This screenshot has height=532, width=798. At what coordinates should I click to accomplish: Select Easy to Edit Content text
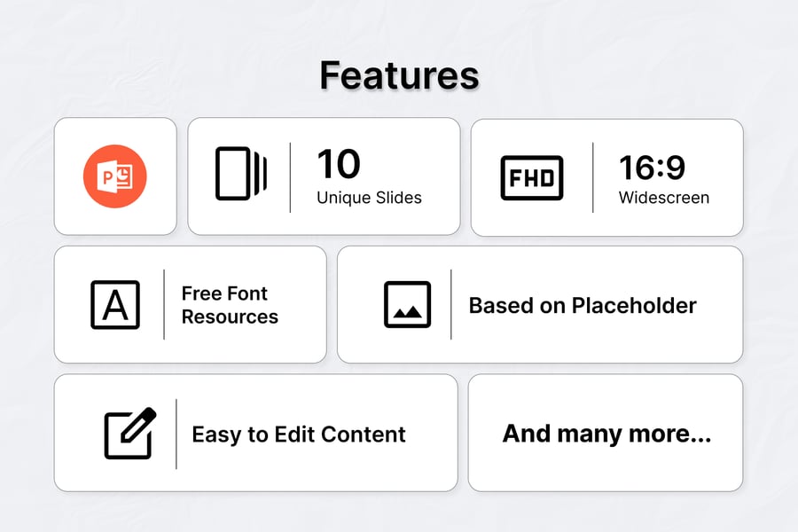(x=299, y=434)
